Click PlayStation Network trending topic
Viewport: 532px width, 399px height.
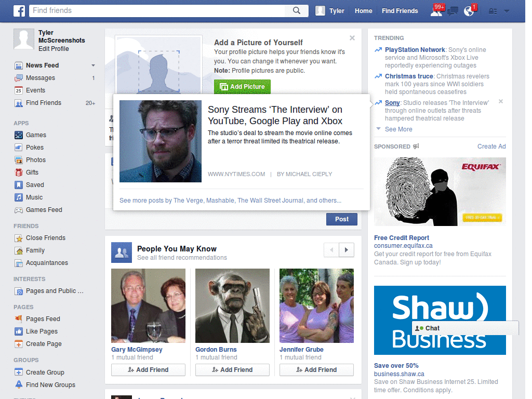tap(415, 50)
